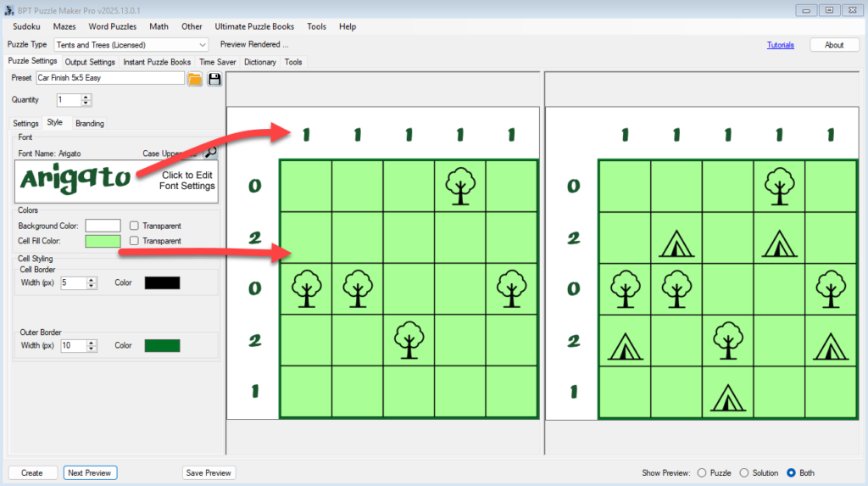Switch to the Branding tab
The image size is (868, 486).
pos(90,123)
